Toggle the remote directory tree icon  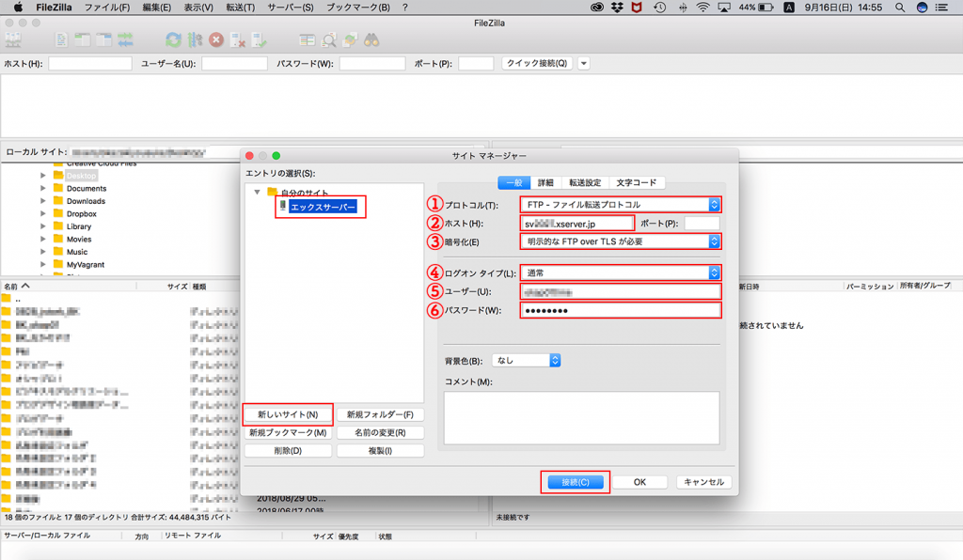point(103,40)
